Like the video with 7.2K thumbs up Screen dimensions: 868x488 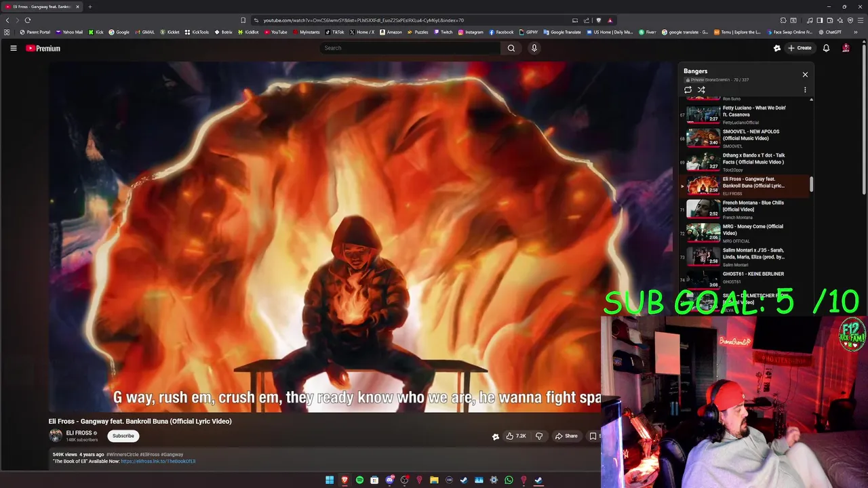click(516, 436)
